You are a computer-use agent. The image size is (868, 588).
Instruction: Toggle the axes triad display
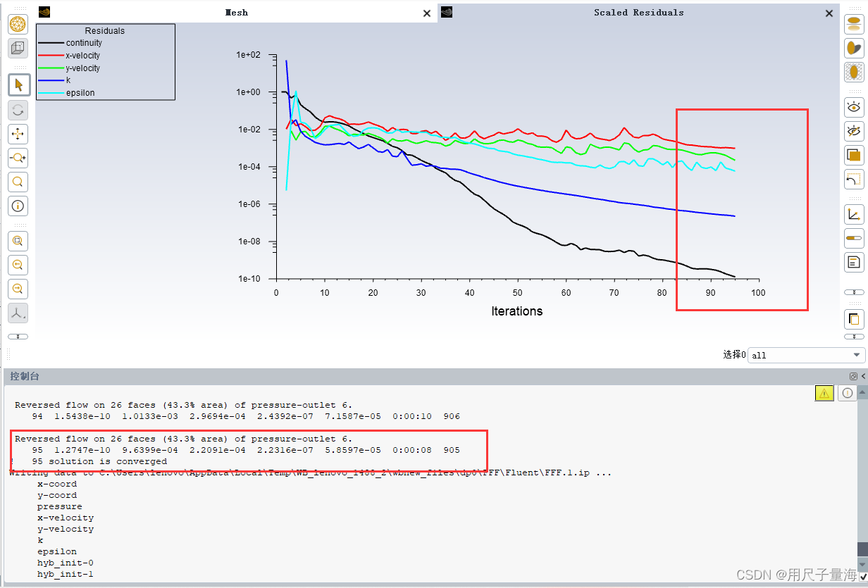854,214
